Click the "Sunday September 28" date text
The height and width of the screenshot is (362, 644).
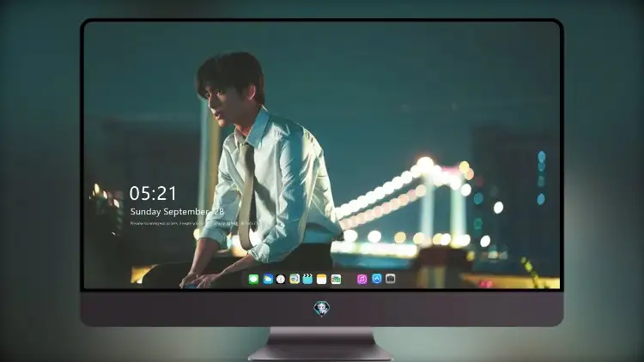point(177,212)
